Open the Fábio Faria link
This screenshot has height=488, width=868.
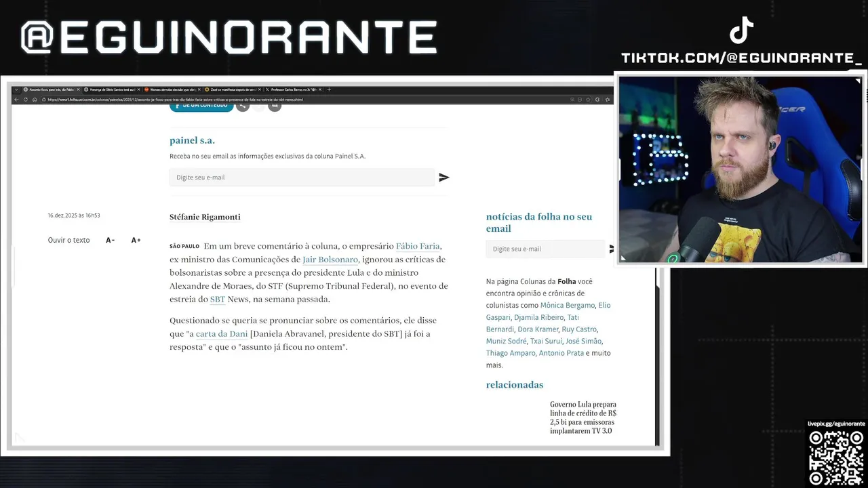pyautogui.click(x=418, y=246)
